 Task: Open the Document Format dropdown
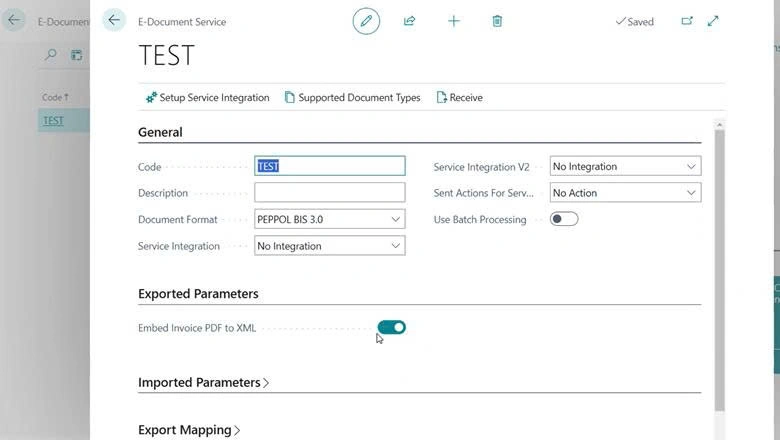(329, 219)
